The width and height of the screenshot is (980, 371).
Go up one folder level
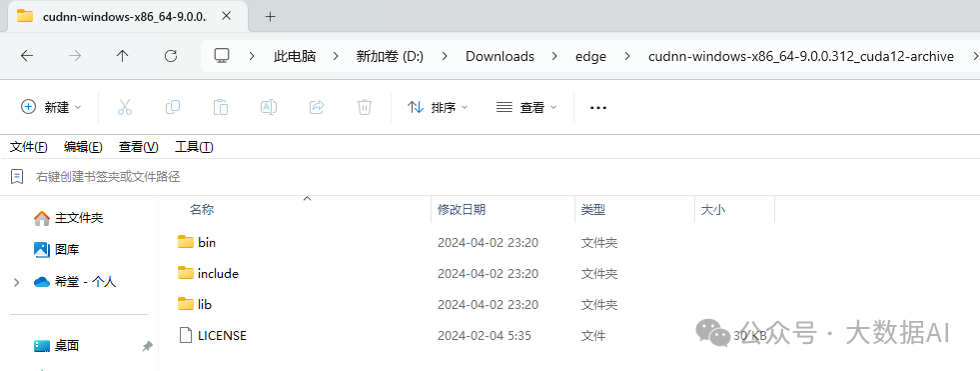pyautogui.click(x=123, y=56)
